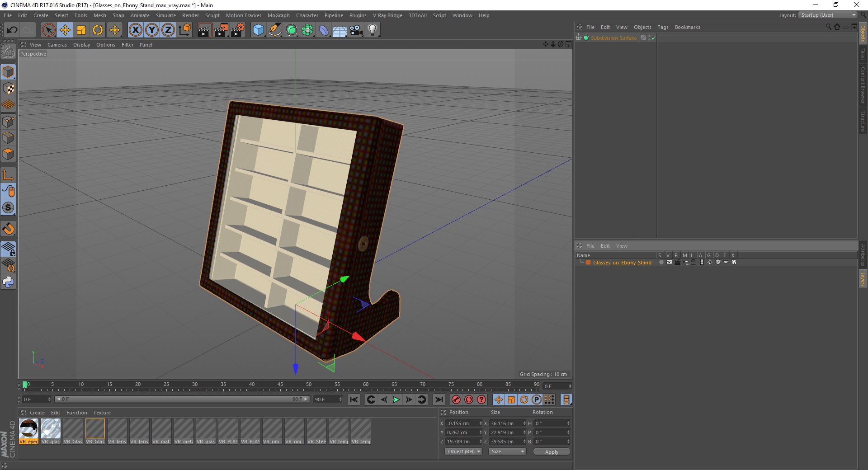Toggle the Viewport Solo S icon
Image resolution: width=868 pixels, height=470 pixels.
click(8, 207)
